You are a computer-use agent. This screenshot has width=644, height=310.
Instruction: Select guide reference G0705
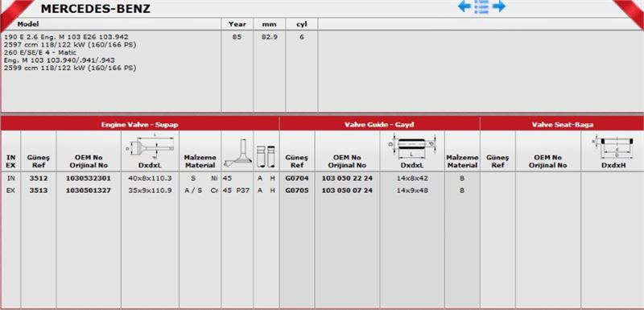(x=297, y=191)
